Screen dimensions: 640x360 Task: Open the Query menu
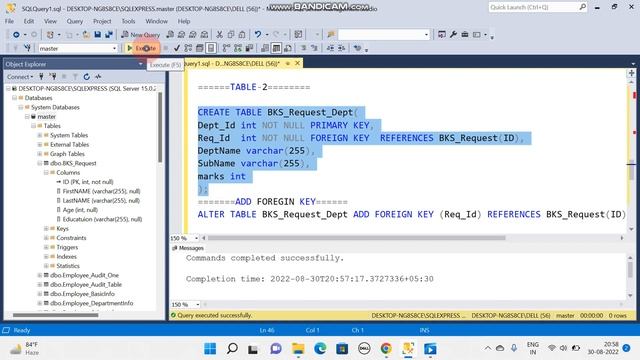pos(75,21)
